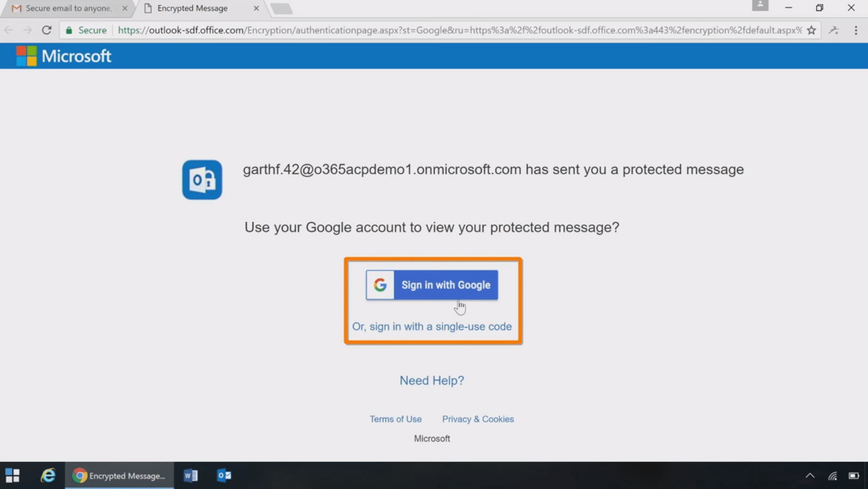Click the sender address garthf.42@o365acpdemo1.onmicrosoft.com text

pyautogui.click(x=382, y=170)
